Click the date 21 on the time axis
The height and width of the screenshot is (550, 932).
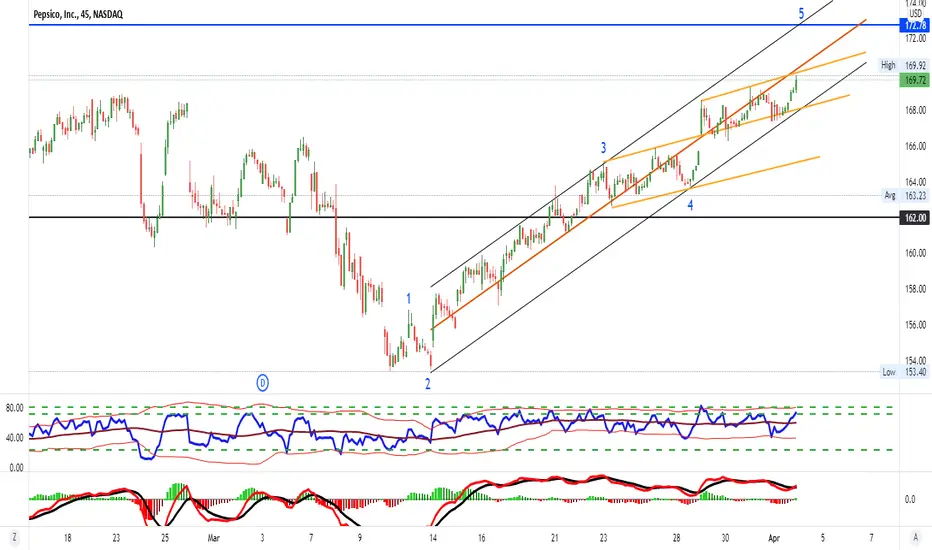coord(555,538)
